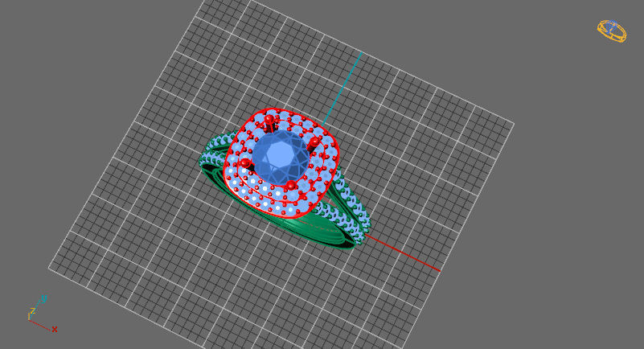Select the cyan Y axis line on grid
Image resolution: width=644 pixels, height=349 pixels.
point(343,88)
